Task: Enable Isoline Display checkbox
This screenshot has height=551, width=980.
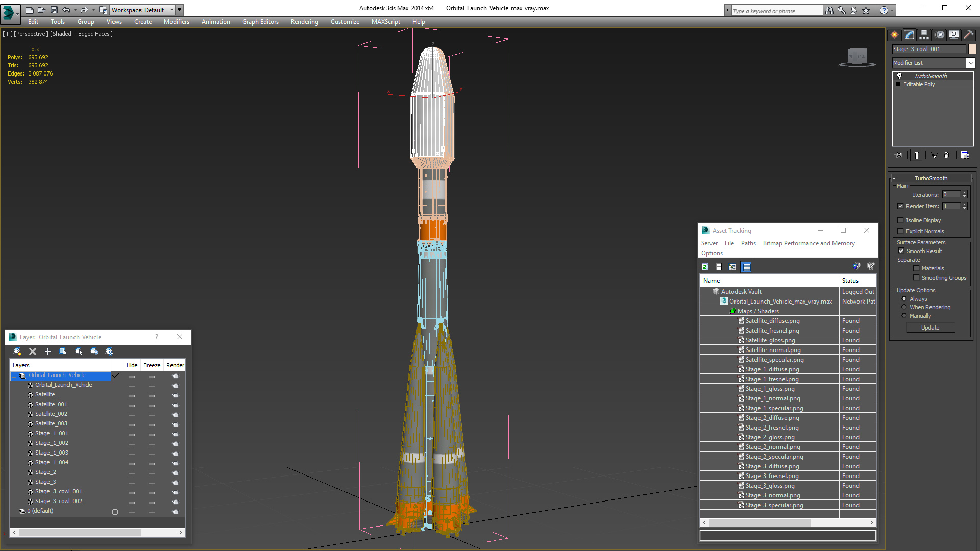Action: coord(900,220)
